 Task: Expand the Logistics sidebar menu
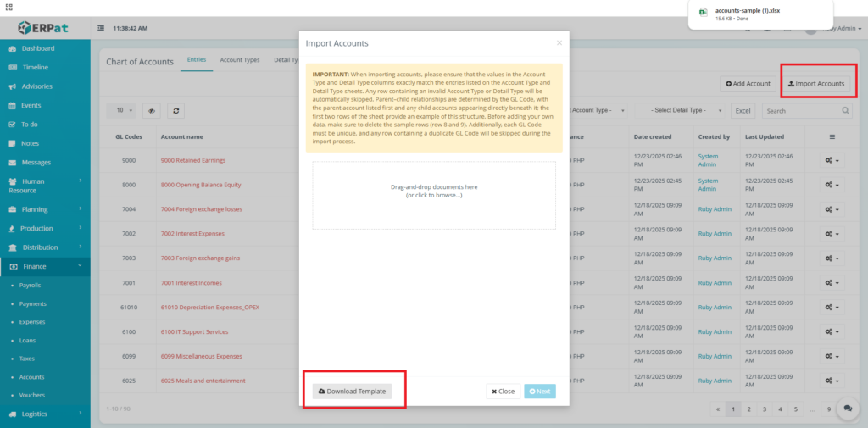coord(45,414)
